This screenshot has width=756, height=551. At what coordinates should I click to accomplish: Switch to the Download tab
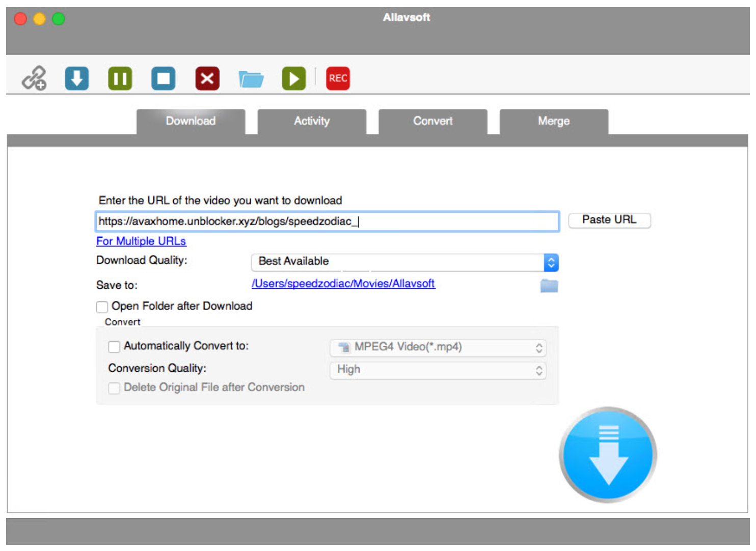pyautogui.click(x=191, y=121)
